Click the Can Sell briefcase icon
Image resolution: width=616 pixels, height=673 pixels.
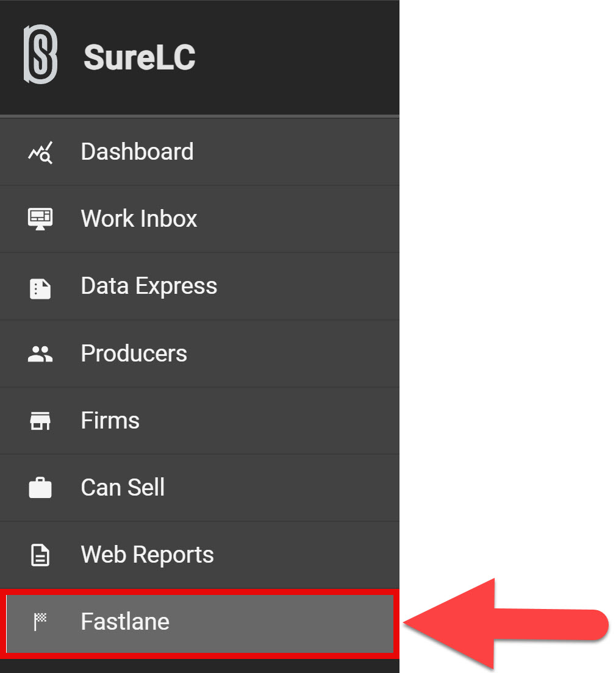[x=40, y=488]
